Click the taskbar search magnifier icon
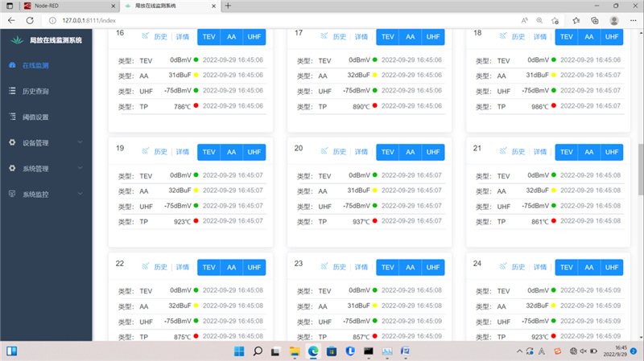 click(258, 351)
